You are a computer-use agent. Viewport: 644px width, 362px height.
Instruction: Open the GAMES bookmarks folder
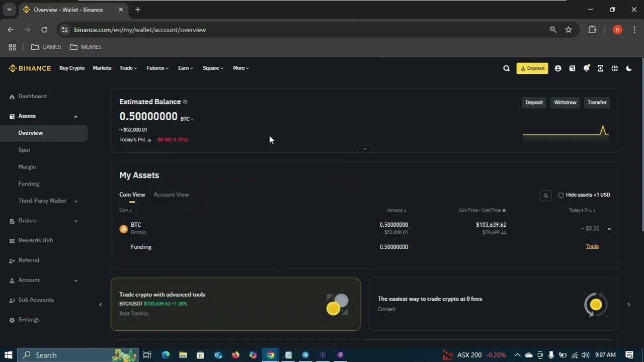pyautogui.click(x=46, y=47)
